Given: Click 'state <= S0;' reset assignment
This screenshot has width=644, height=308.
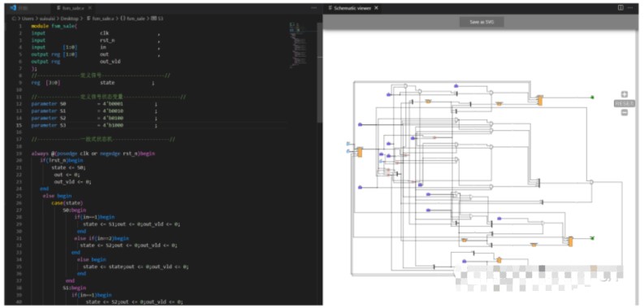Looking at the screenshot, I should coord(68,167).
